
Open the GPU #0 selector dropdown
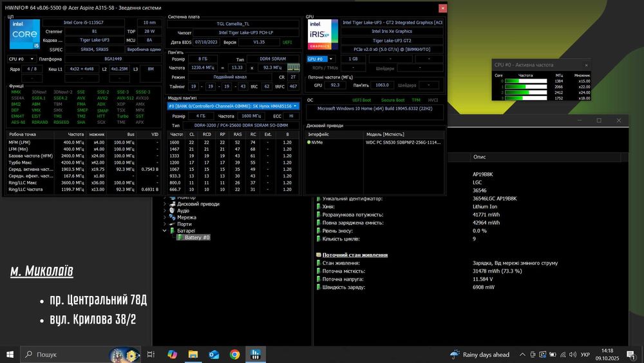(x=319, y=59)
